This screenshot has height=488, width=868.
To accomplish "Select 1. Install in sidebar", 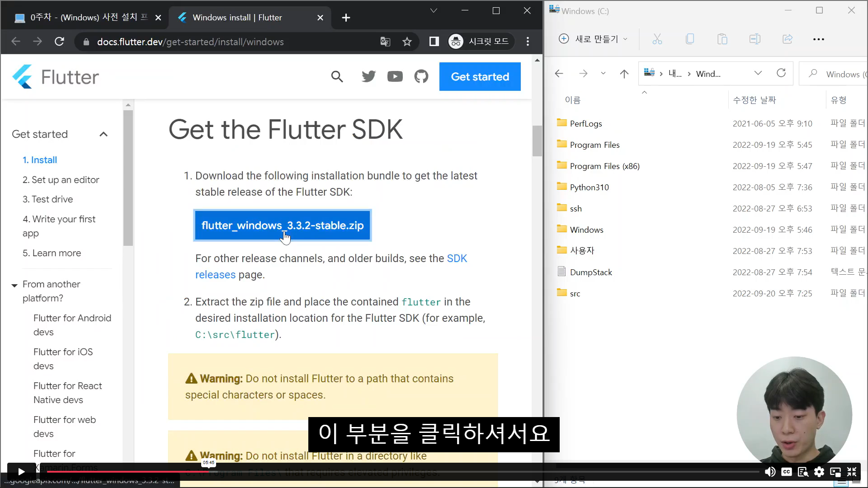I will point(40,160).
